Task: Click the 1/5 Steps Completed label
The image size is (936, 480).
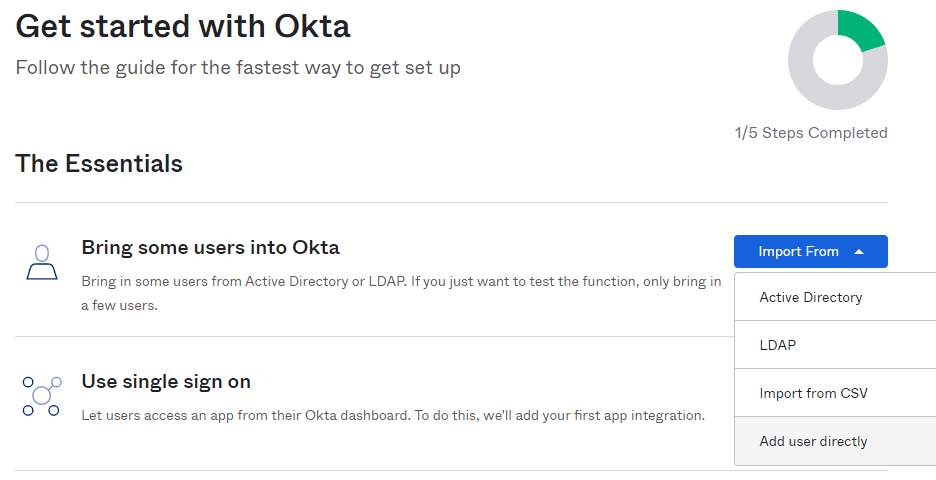Action: tap(811, 133)
